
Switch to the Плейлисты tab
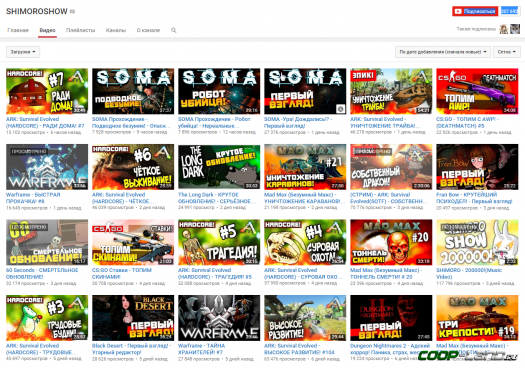pos(80,30)
